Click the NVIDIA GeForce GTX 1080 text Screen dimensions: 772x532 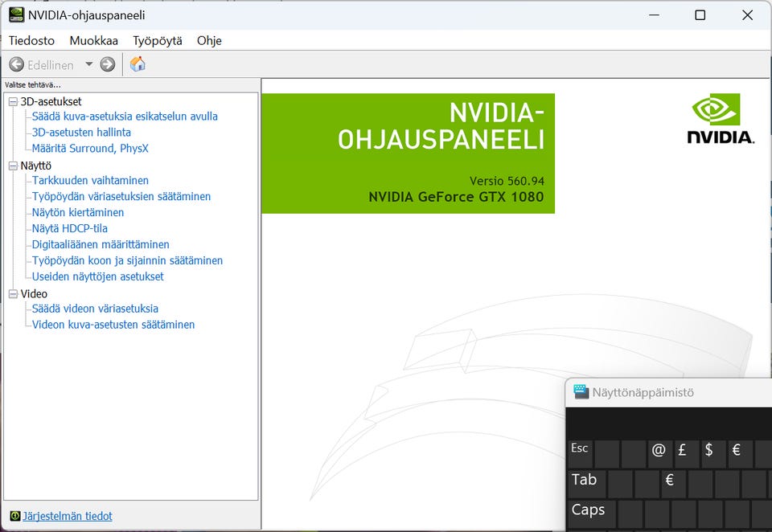(457, 197)
